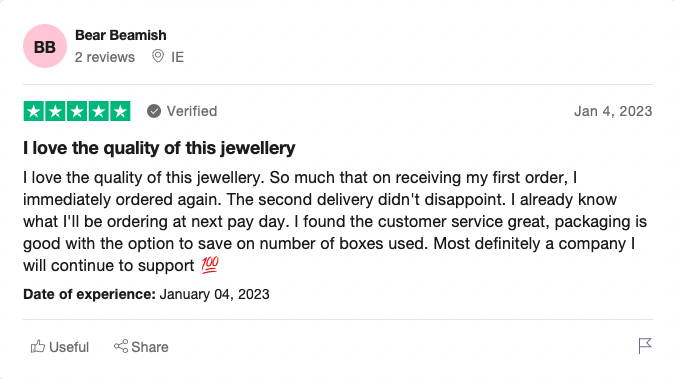Click the Verified checkmark badge icon
Image resolution: width=674 pixels, height=379 pixels.
click(x=154, y=111)
